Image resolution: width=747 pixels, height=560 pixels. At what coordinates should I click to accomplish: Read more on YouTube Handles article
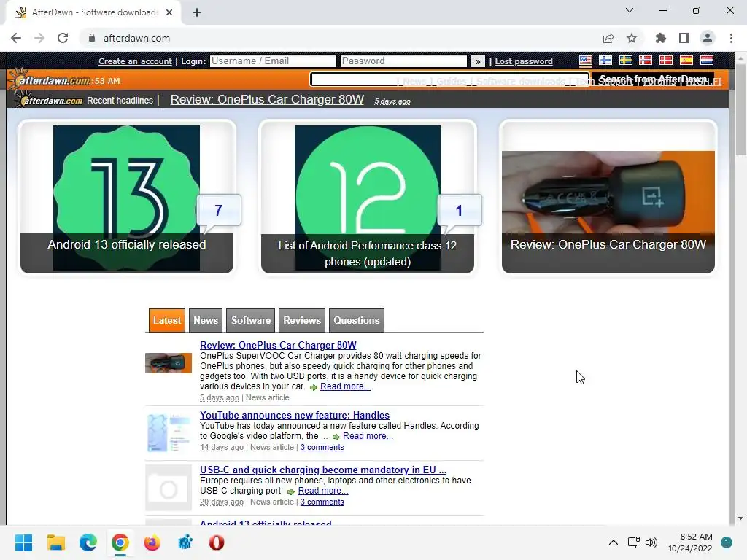pyautogui.click(x=368, y=436)
